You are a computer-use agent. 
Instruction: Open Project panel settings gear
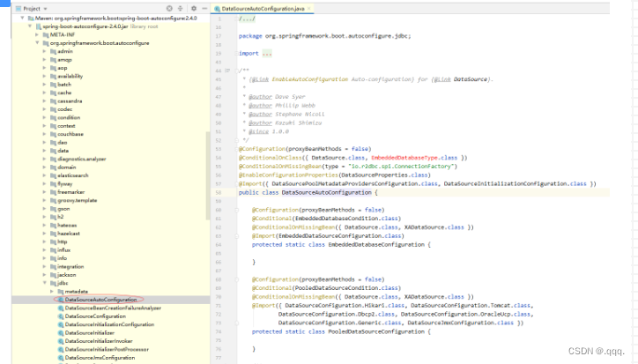(194, 8)
